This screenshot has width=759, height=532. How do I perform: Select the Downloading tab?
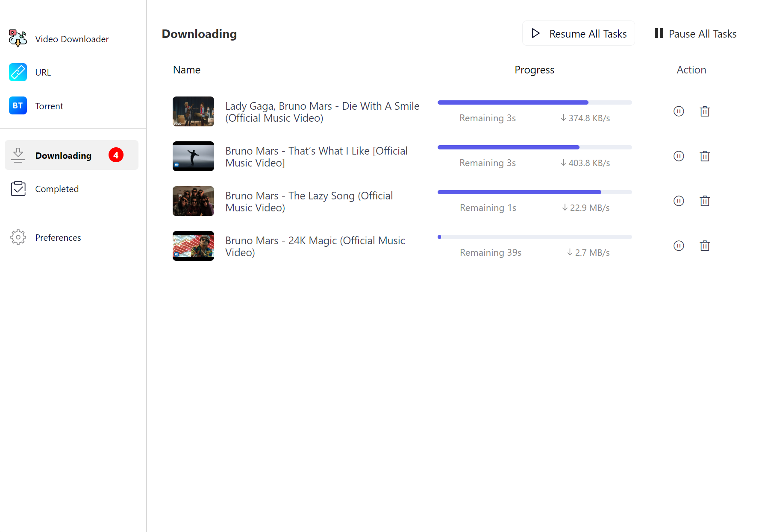pos(71,155)
